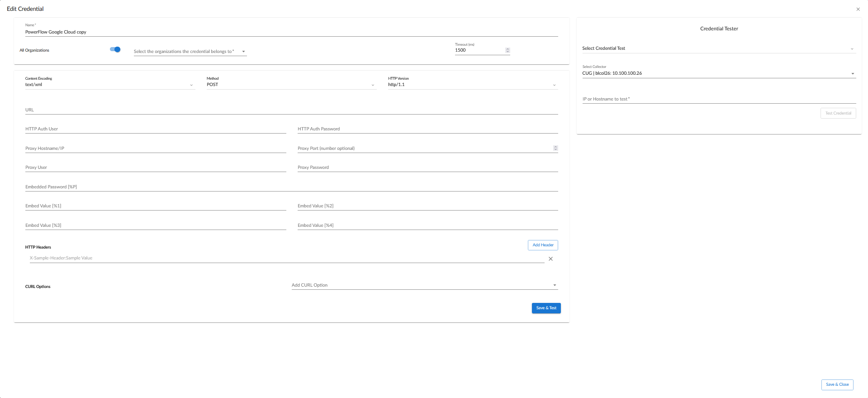Open the organizations selection dropdown
The width and height of the screenshot is (868, 398).
(x=190, y=52)
